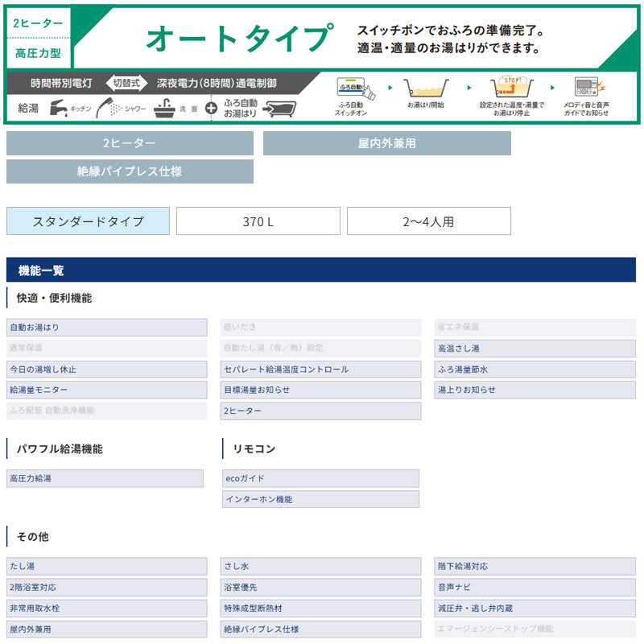This screenshot has width=644, height=644.
Task: Click the 2ヒーター gray tag
Action: click(130, 143)
